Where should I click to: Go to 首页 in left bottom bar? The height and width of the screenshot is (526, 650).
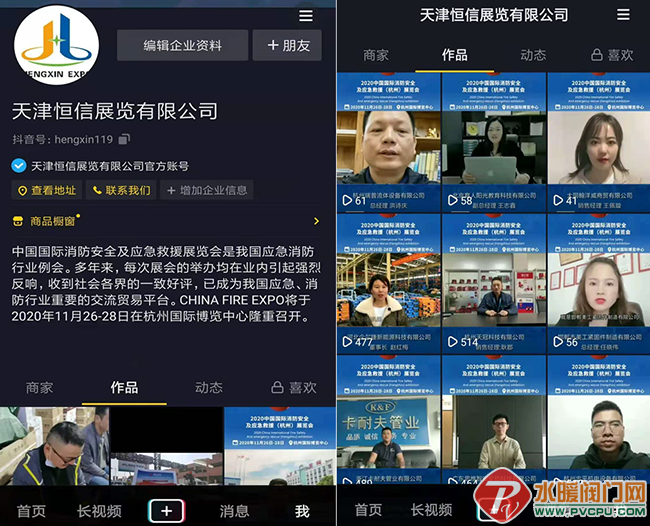(x=31, y=511)
